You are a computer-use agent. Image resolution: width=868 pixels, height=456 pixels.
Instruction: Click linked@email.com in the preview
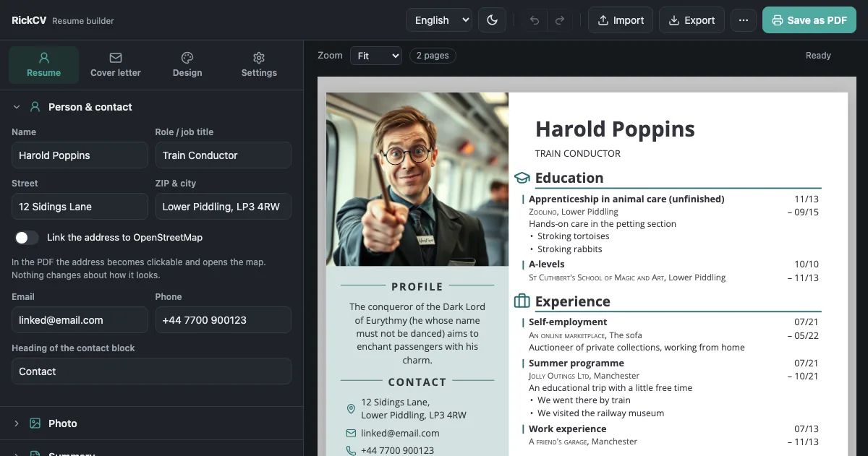click(x=400, y=434)
